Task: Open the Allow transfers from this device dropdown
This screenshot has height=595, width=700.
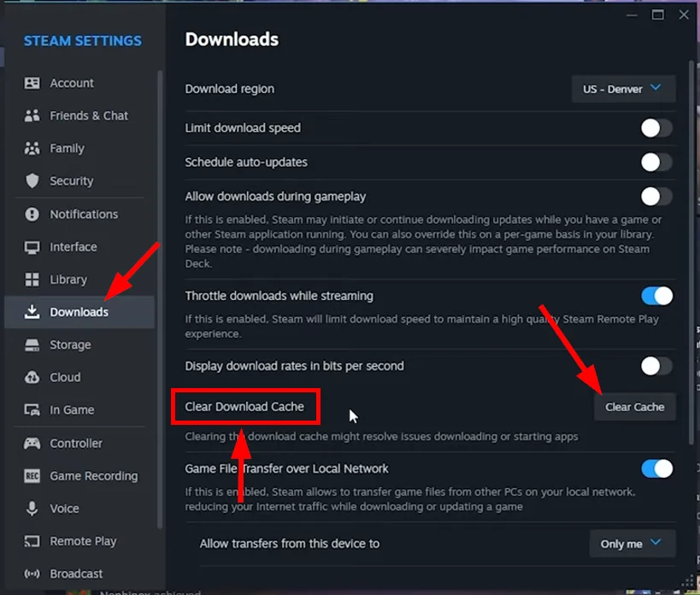Action: [632, 543]
